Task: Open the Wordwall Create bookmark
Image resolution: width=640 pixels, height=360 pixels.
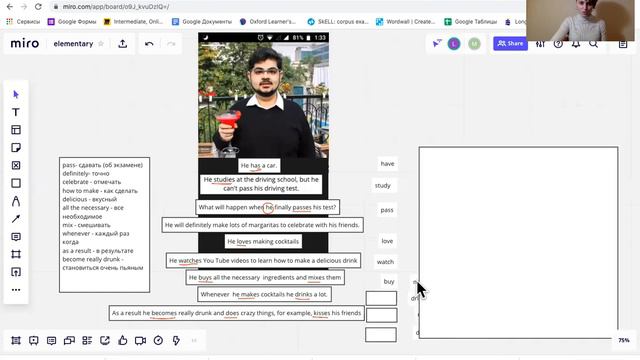Action: click(406, 22)
